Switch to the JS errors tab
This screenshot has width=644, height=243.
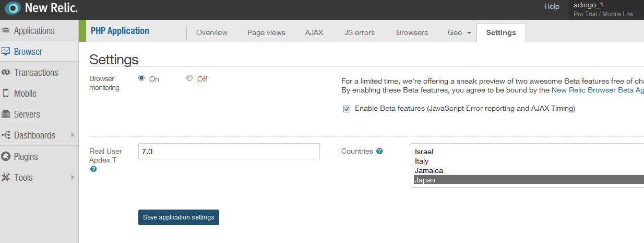(359, 32)
